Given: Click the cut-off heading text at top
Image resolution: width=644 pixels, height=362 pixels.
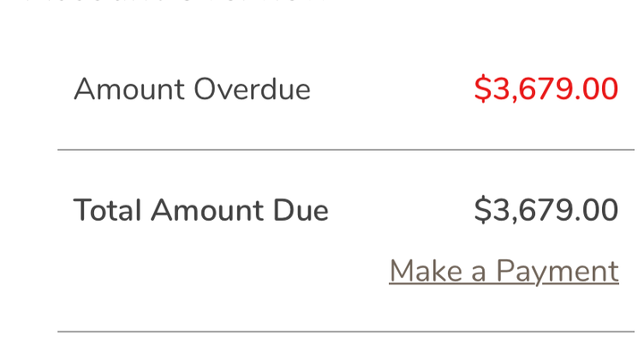Looking at the screenshot, I should tap(173, 1).
